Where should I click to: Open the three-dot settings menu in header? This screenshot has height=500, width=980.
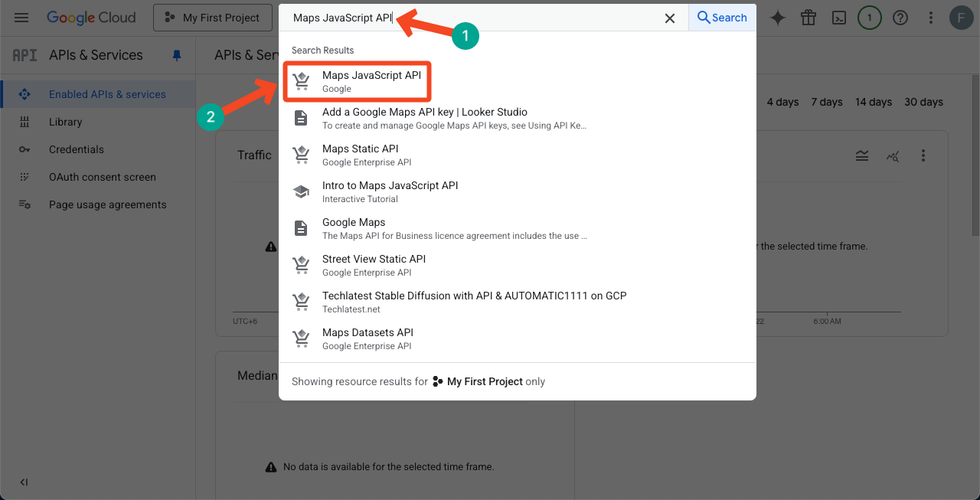point(931,18)
